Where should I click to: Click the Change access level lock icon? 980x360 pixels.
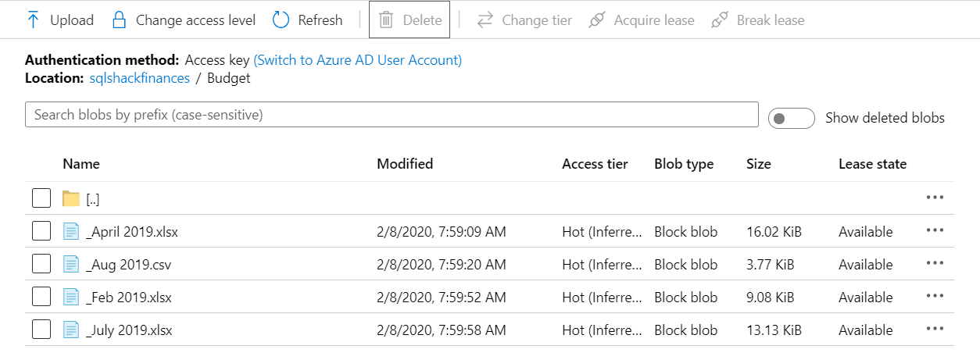[119, 20]
